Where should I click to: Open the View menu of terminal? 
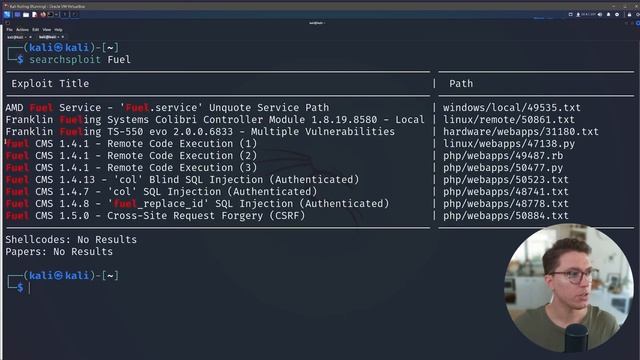pyautogui.click(x=47, y=30)
